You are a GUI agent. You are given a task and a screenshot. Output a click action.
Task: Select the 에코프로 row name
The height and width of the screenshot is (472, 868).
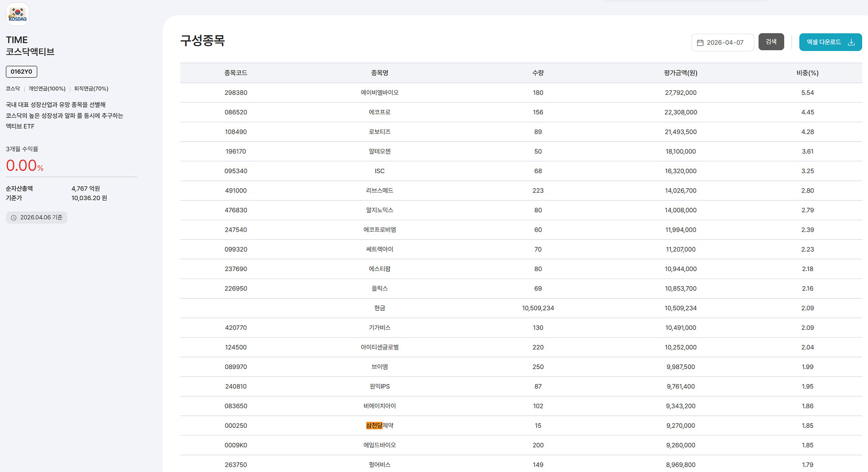click(379, 112)
